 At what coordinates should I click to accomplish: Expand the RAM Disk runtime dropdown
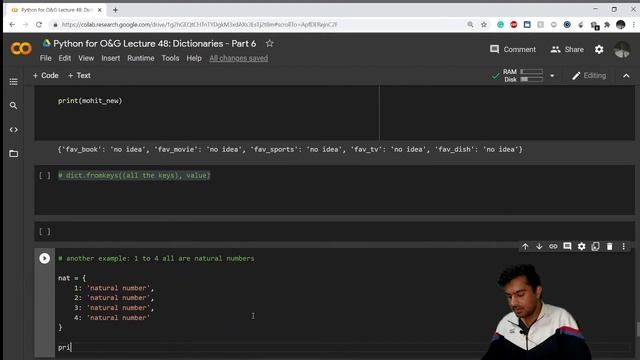[x=552, y=76]
